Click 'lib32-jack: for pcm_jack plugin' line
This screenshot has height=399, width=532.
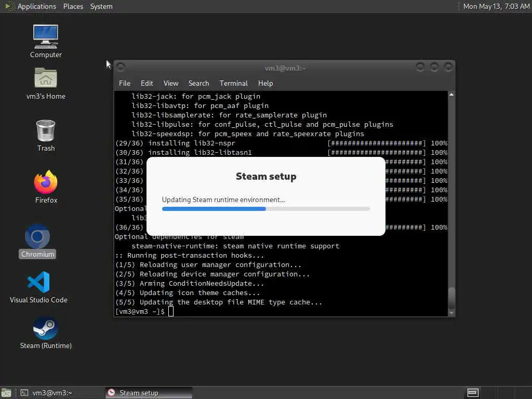click(196, 96)
